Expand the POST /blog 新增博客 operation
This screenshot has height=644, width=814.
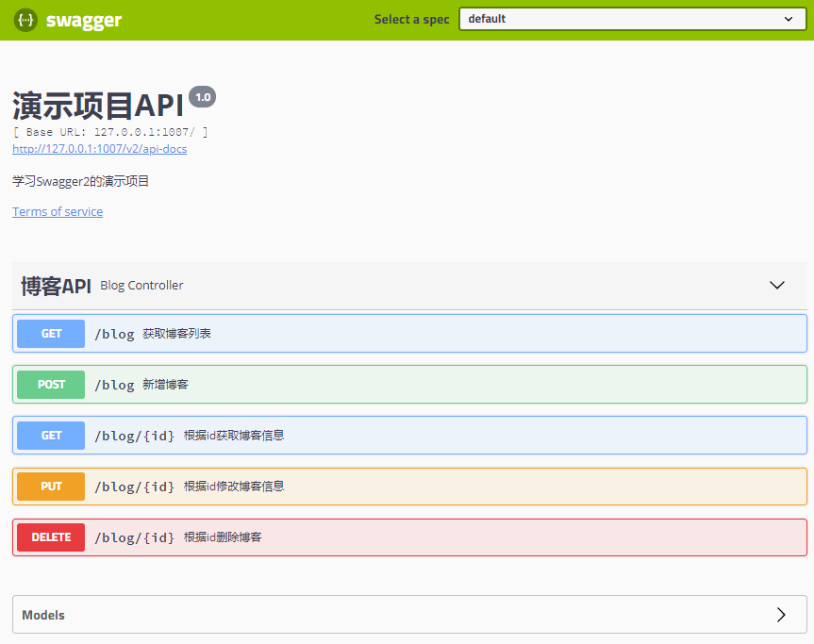pos(409,384)
